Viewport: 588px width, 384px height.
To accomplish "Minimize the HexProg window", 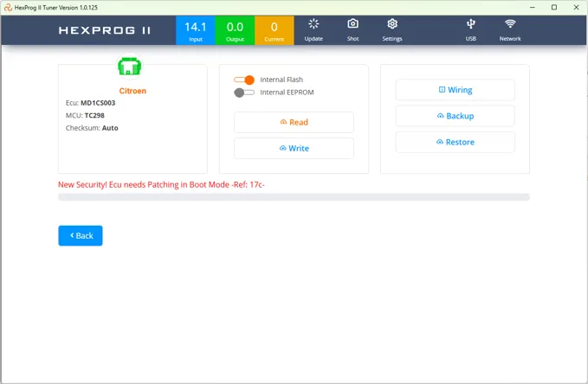I will point(532,8).
